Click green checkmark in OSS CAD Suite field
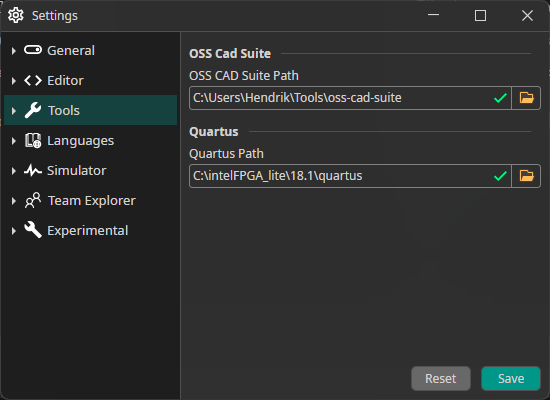This screenshot has height=400, width=550. [x=500, y=98]
